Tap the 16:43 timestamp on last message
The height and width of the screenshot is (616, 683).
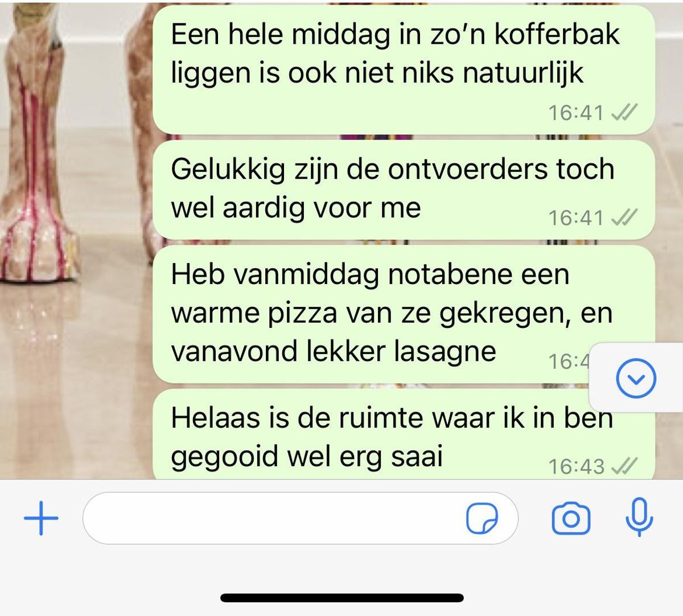pyautogui.click(x=575, y=467)
